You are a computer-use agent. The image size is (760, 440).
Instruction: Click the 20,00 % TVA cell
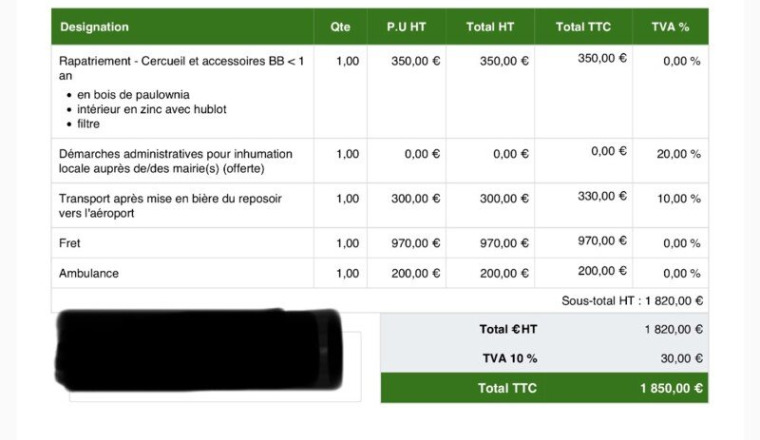[679, 154]
